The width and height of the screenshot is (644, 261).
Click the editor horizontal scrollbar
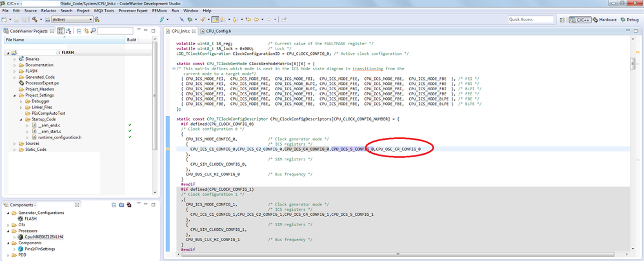click(x=397, y=255)
